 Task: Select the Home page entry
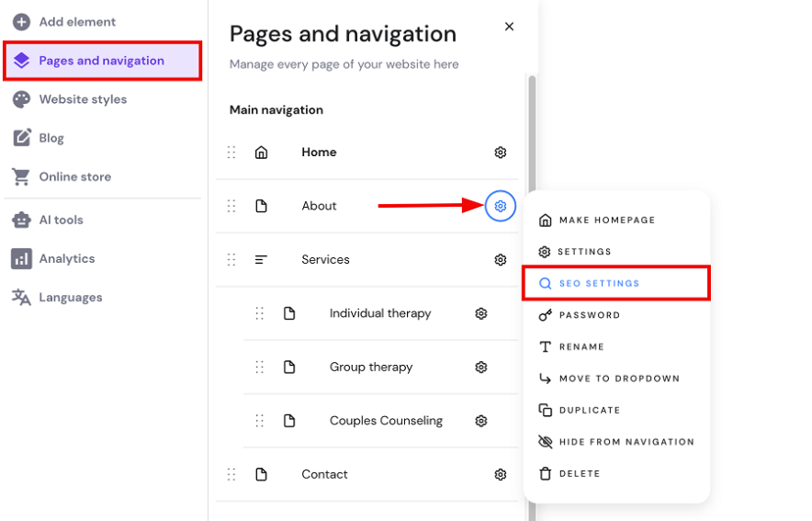pyautogui.click(x=319, y=153)
